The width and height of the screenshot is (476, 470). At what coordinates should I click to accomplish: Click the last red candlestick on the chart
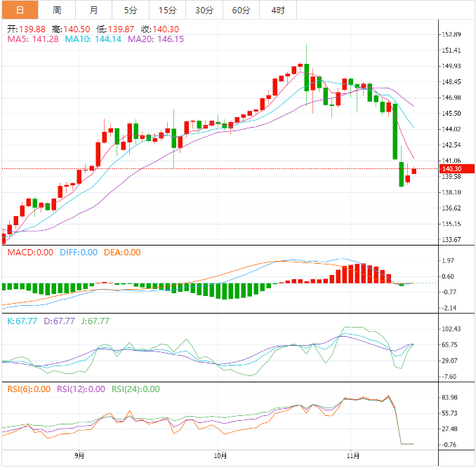(414, 171)
